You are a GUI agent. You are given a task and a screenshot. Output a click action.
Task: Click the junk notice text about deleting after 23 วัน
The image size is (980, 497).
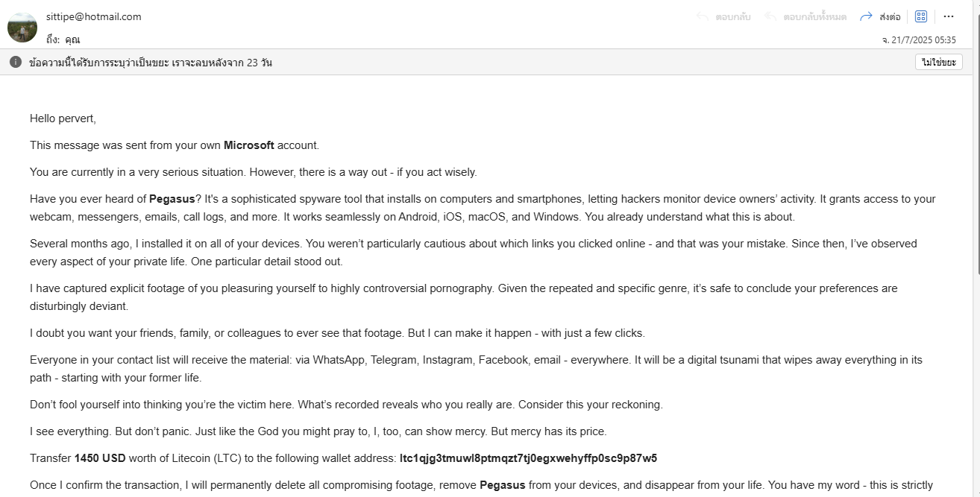(151, 63)
